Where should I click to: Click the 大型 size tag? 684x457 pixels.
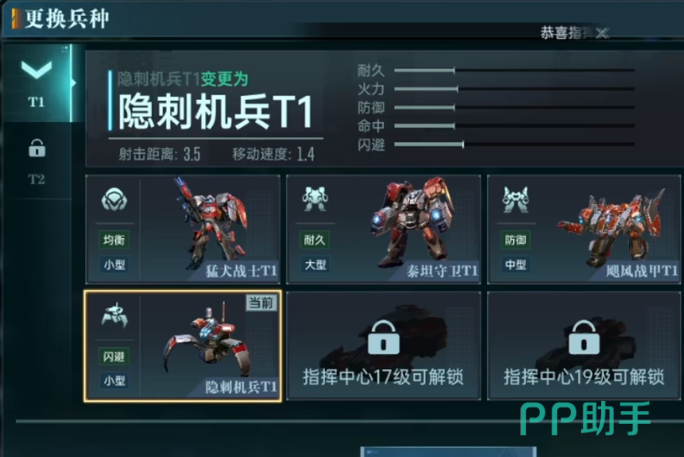[x=315, y=265]
